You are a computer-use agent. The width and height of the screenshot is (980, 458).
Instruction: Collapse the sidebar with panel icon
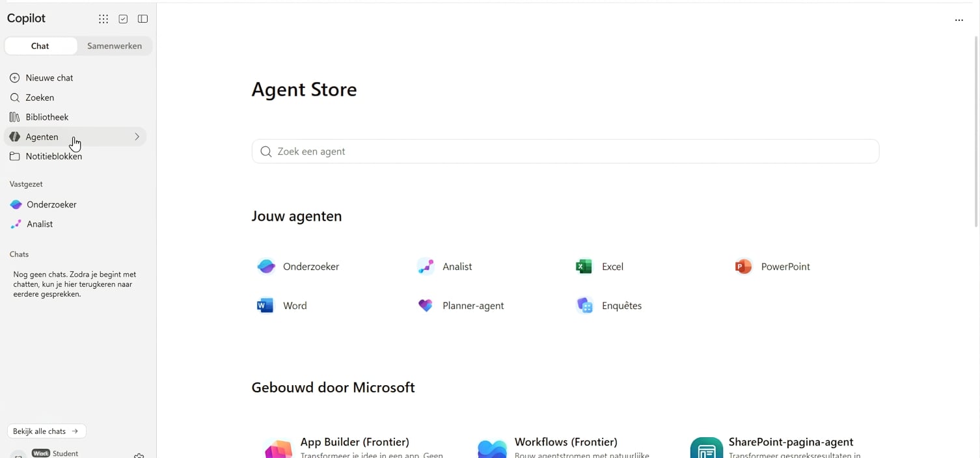(x=143, y=19)
